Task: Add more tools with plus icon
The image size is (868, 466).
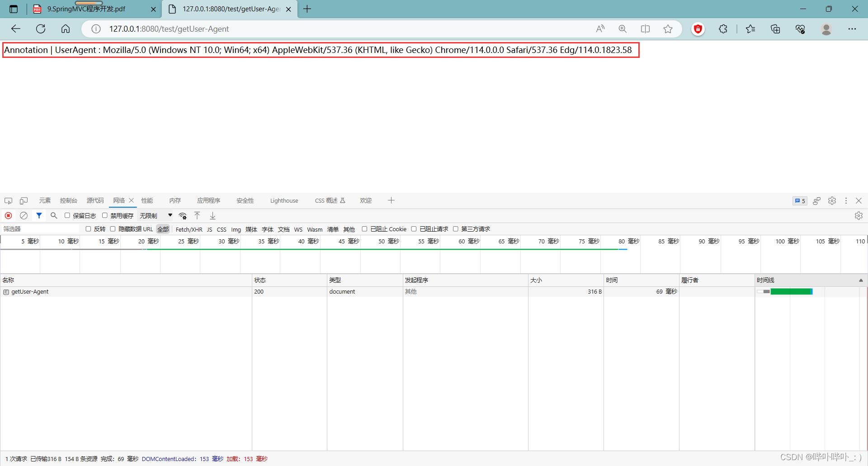Action: 391,200
